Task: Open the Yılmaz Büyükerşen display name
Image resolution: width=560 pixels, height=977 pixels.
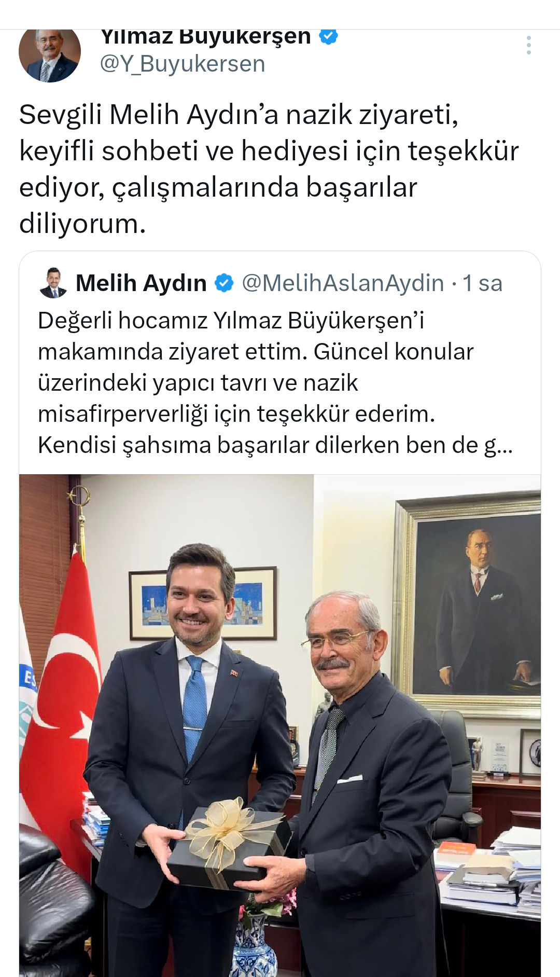Action: coord(206,37)
